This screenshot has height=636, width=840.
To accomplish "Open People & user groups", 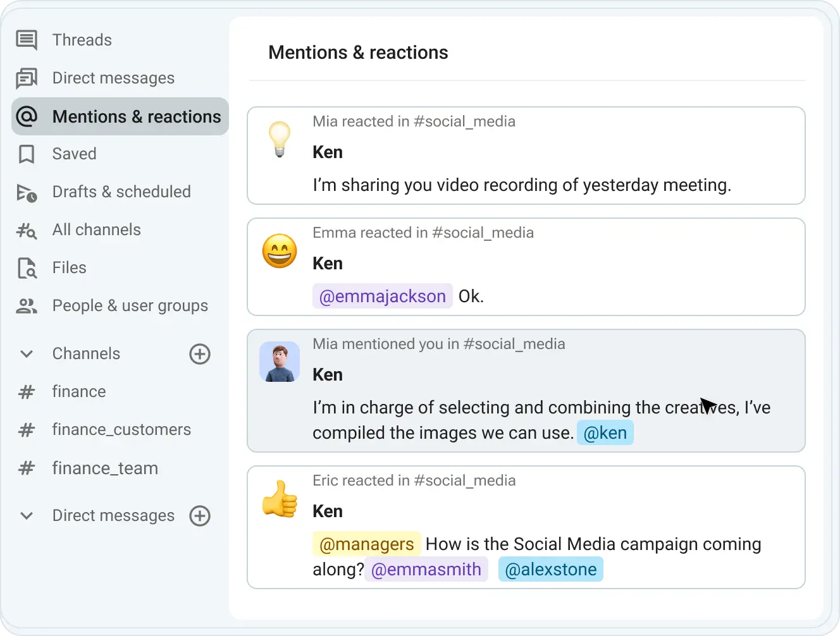I will point(120,305).
